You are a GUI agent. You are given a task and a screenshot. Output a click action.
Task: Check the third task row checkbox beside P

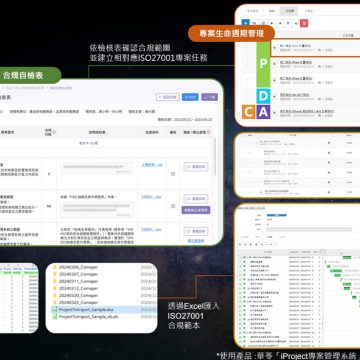[x=249, y=80]
